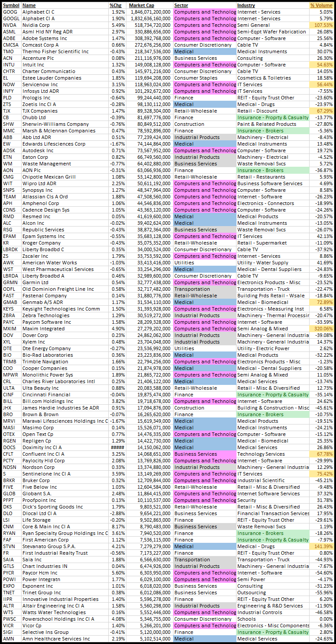Select the Amn Healthcare Services Inc cell
Screen dimensions: 336x644
65,639
